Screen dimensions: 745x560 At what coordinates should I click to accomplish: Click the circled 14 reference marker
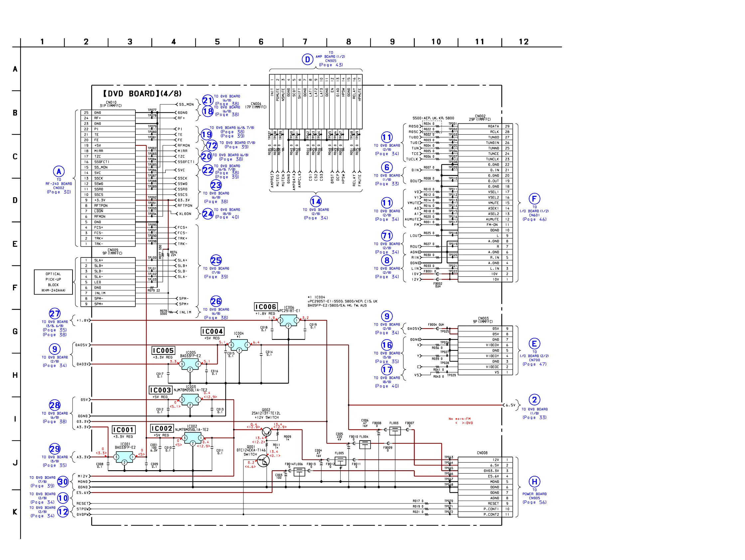point(316,202)
